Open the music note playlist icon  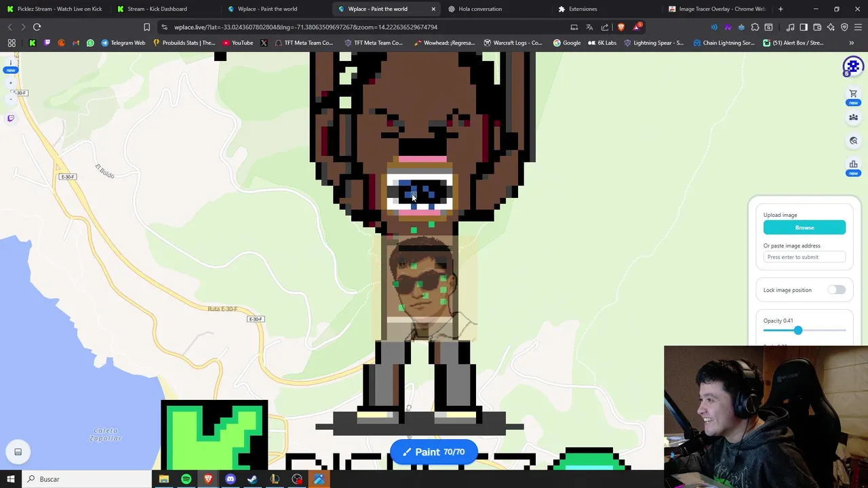point(790,27)
